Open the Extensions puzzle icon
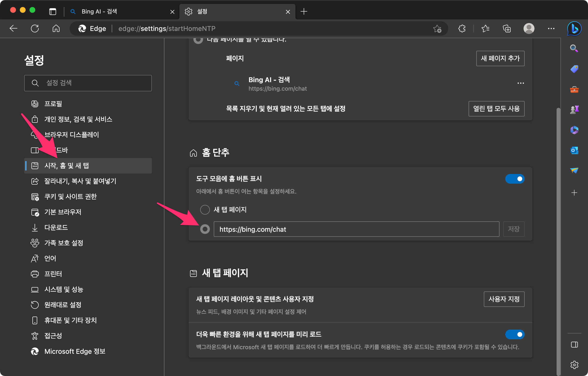 coord(462,29)
